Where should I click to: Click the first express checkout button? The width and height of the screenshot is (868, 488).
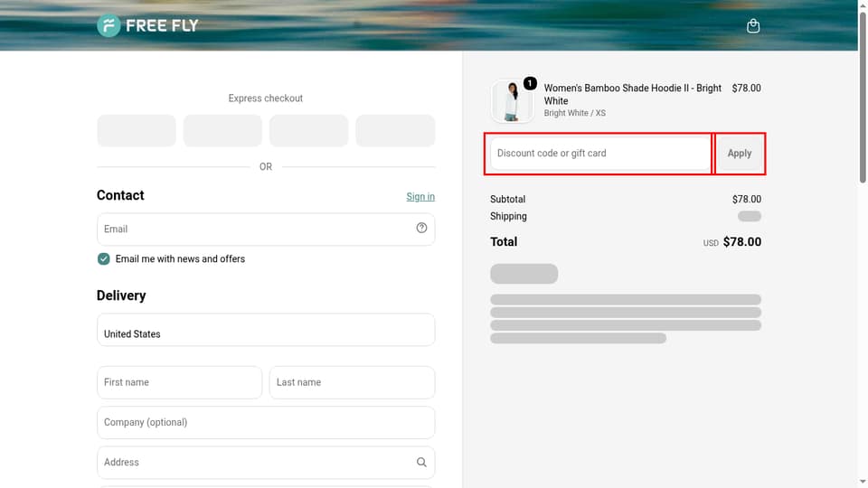[137, 130]
